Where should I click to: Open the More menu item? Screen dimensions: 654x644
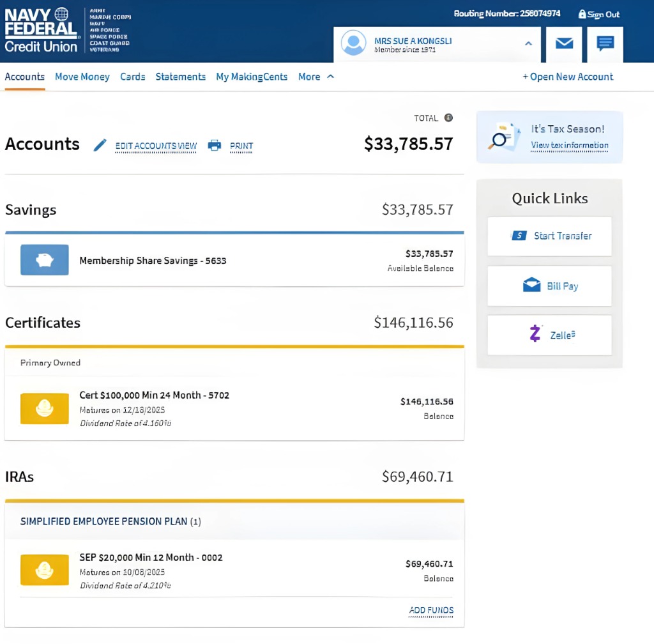309,77
